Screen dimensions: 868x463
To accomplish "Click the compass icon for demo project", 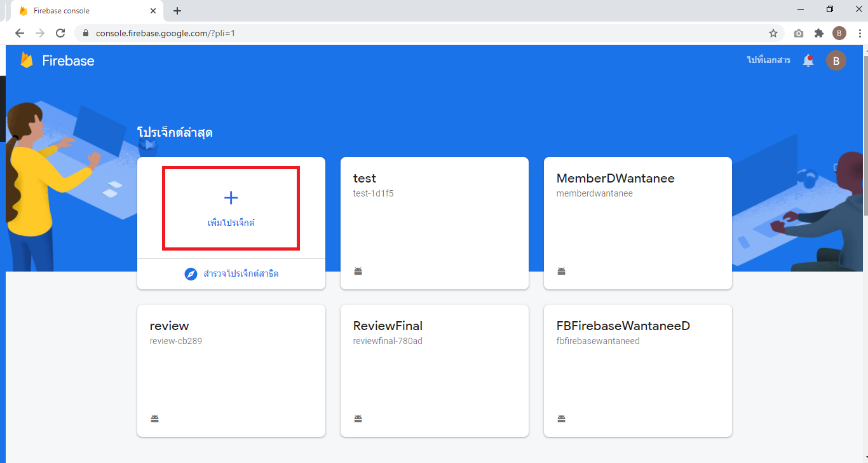I will click(x=191, y=274).
